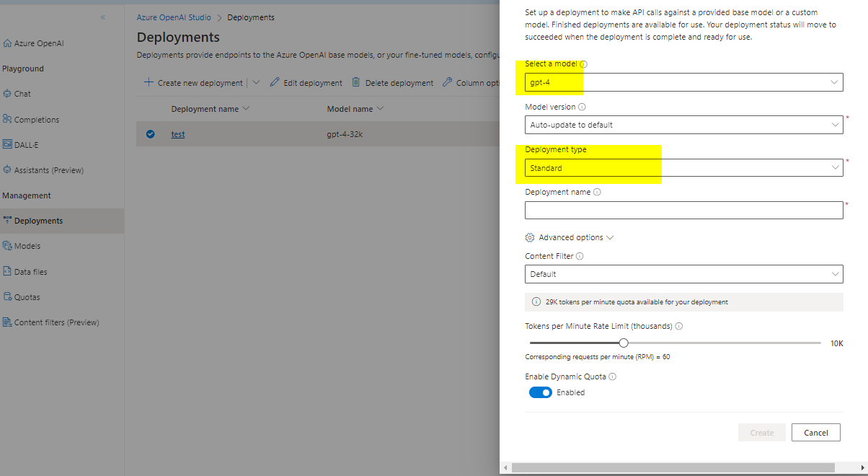The height and width of the screenshot is (476, 868).
Task: Open the Deployments breadcrumb link
Action: [250, 17]
